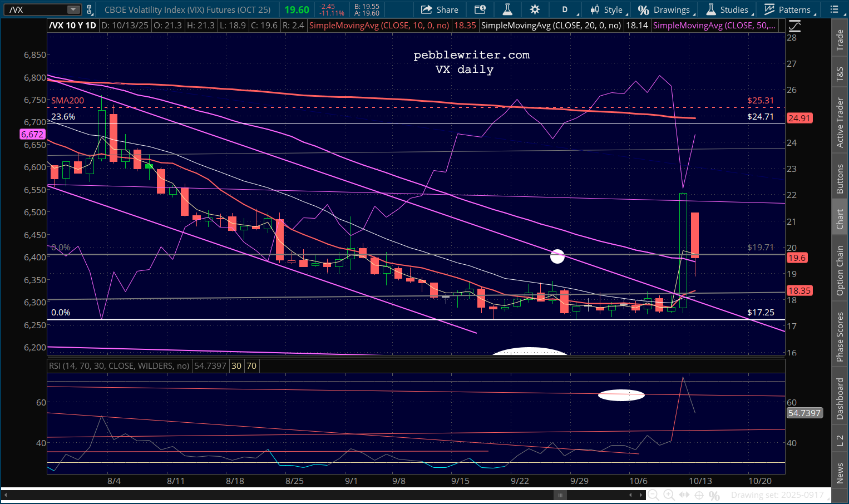Click the zoom in magnifier icon
This screenshot has width=849, height=504.
click(669, 495)
